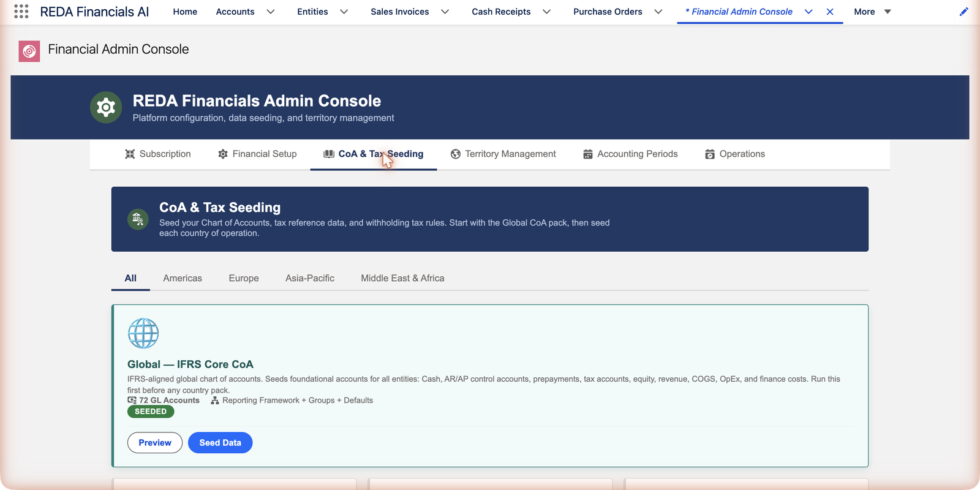This screenshot has width=980, height=490.
Task: Click the 72 GL Accounts icon
Action: (x=132, y=400)
